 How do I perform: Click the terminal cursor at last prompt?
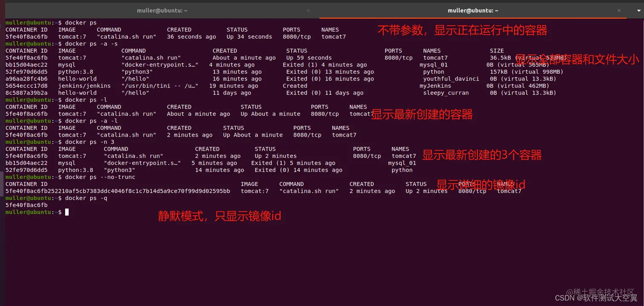pyautogui.click(x=67, y=212)
